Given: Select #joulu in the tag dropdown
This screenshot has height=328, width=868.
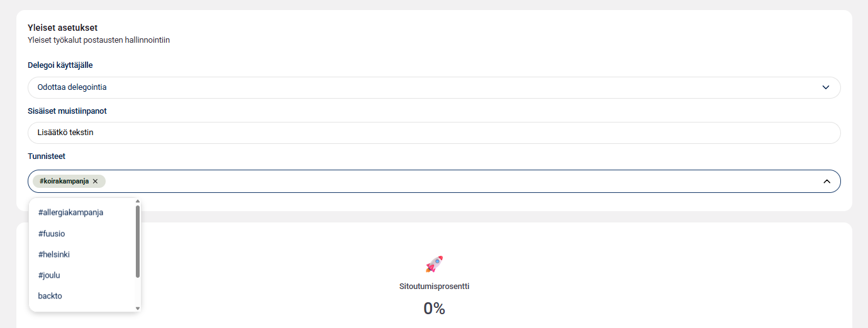Looking at the screenshot, I should pyautogui.click(x=49, y=275).
